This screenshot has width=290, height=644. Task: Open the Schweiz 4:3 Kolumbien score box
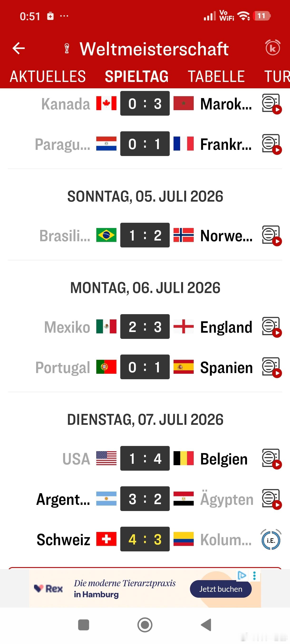click(145, 539)
